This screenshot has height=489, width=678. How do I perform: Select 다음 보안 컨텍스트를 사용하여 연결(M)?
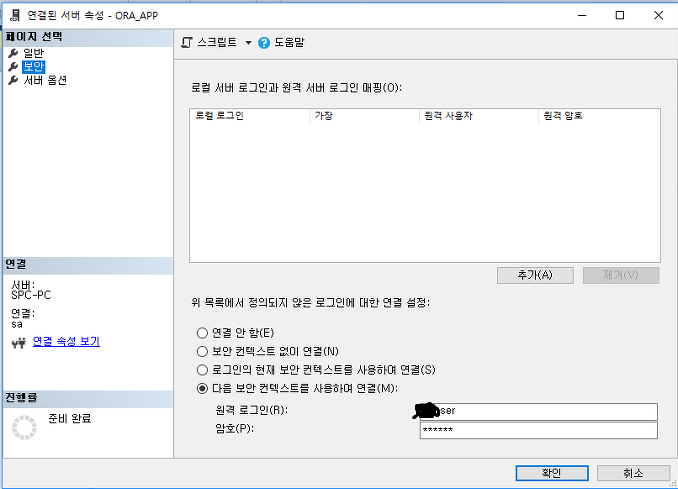click(202, 389)
